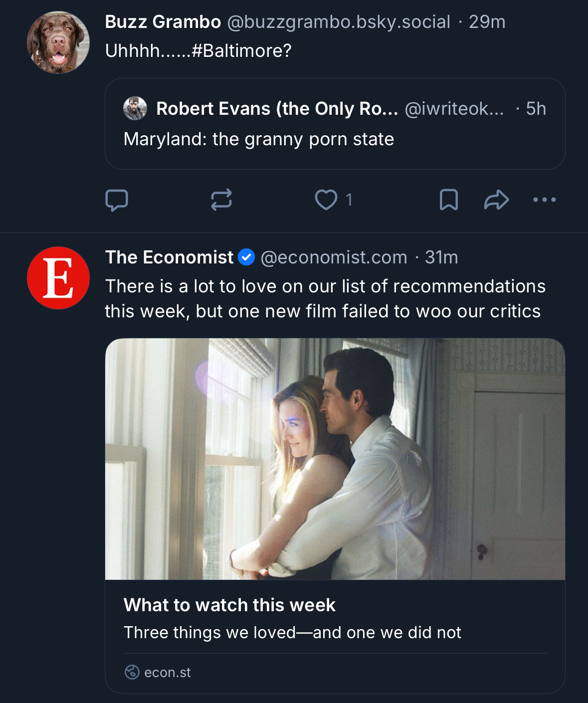Open @buzzgrambo.bsky.social handle
Image resolution: width=588 pixels, height=703 pixels.
click(339, 22)
